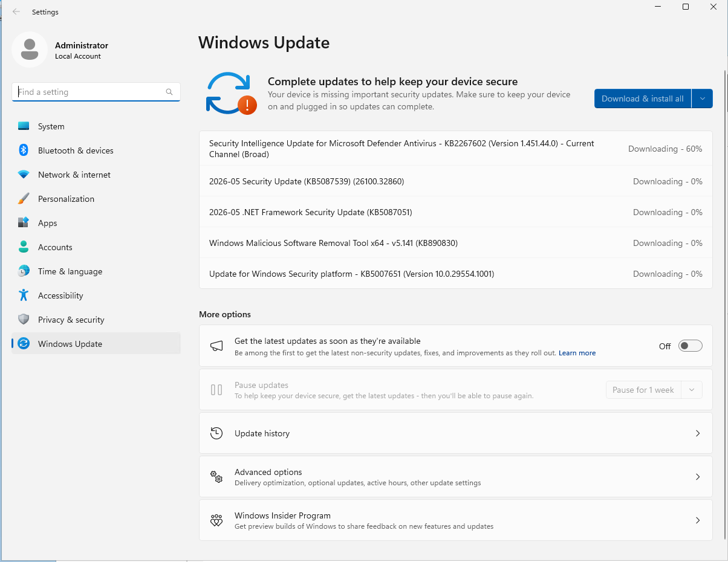The width and height of the screenshot is (728, 562).
Task: Select .NET Framework Security Update KB5087051
Action: pyautogui.click(x=456, y=212)
